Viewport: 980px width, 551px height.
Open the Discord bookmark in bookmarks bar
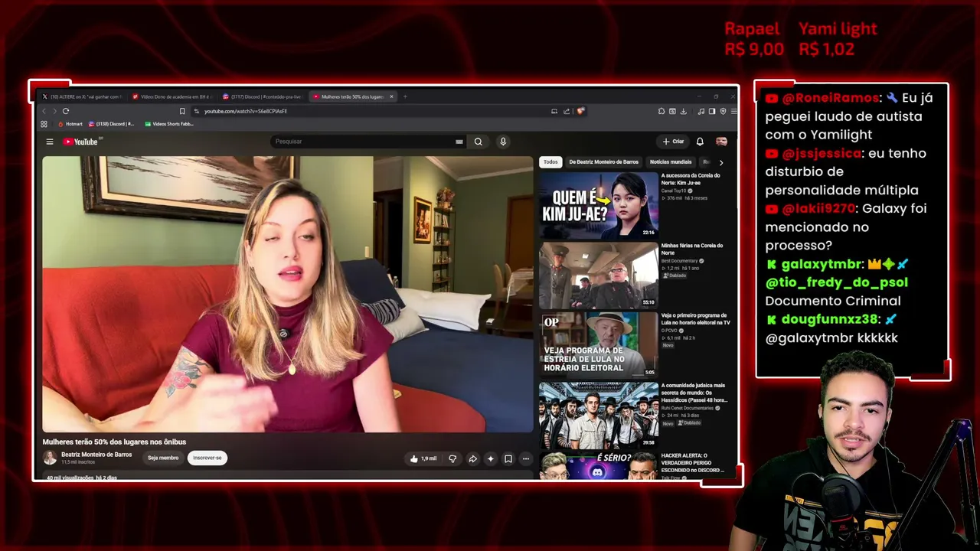click(x=112, y=124)
